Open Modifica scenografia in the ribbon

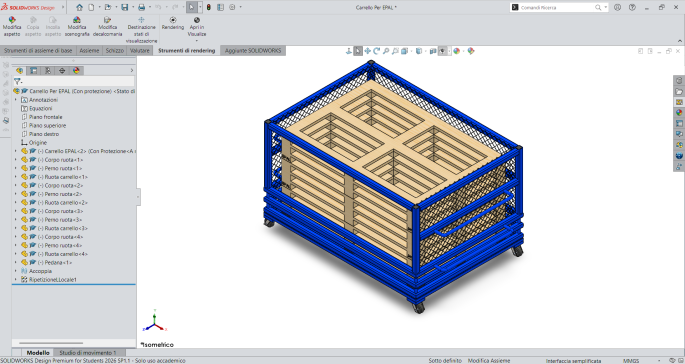tap(77, 27)
